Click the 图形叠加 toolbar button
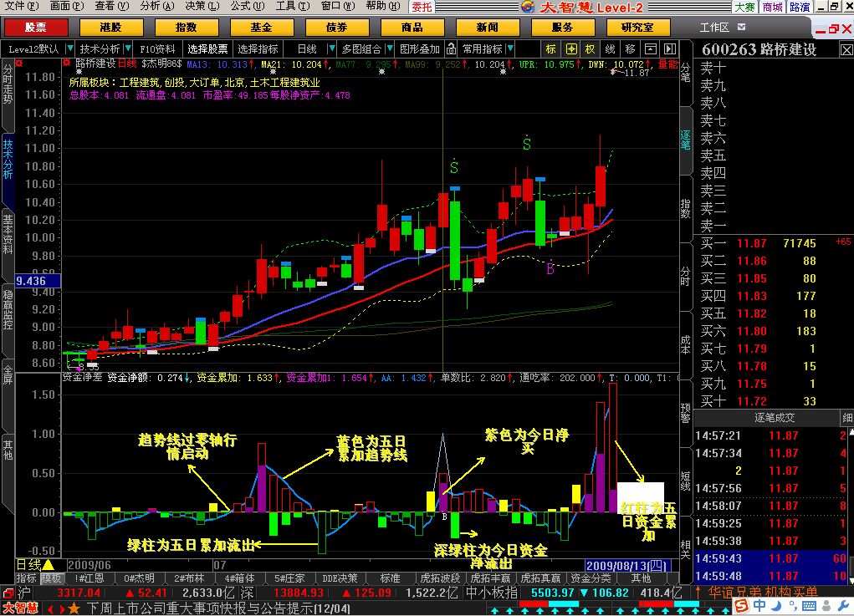 (419, 49)
